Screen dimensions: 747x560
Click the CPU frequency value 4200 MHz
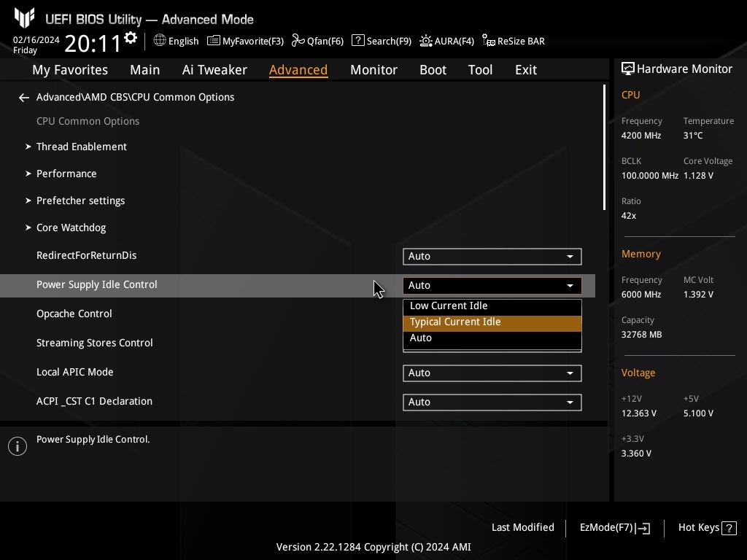click(640, 136)
